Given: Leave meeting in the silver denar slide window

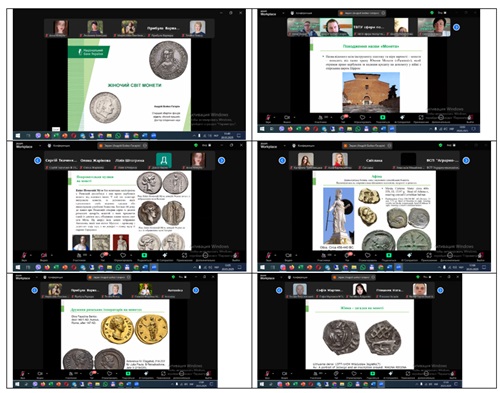Looking at the screenshot, I should [452, 374].
